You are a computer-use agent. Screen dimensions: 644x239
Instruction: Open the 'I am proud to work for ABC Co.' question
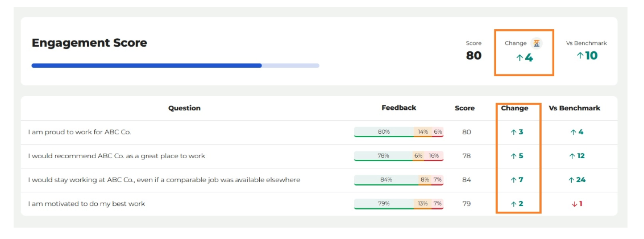[80, 132]
